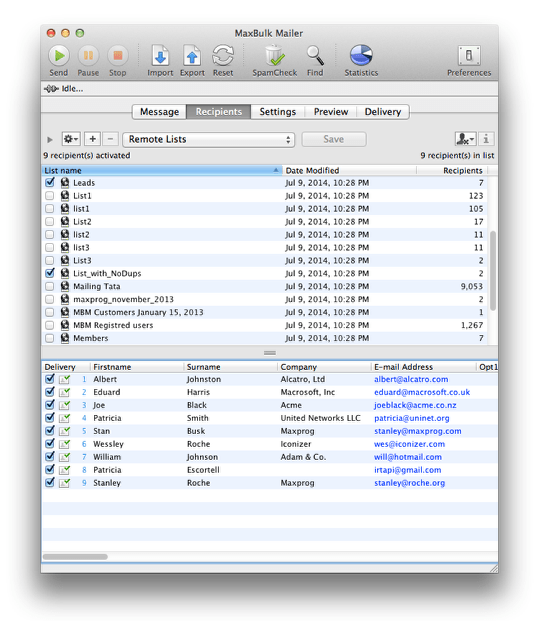Image resolution: width=540 pixels, height=621 pixels.
Task: Click the status icon in Joe's row
Action: click(x=65, y=405)
